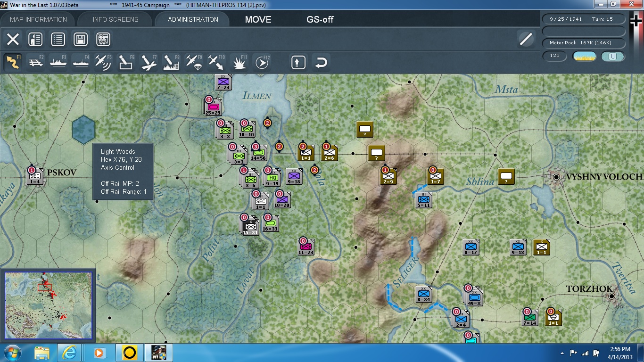The width and height of the screenshot is (644, 362).
Task: Open the list document admin icon
Action: tap(58, 39)
